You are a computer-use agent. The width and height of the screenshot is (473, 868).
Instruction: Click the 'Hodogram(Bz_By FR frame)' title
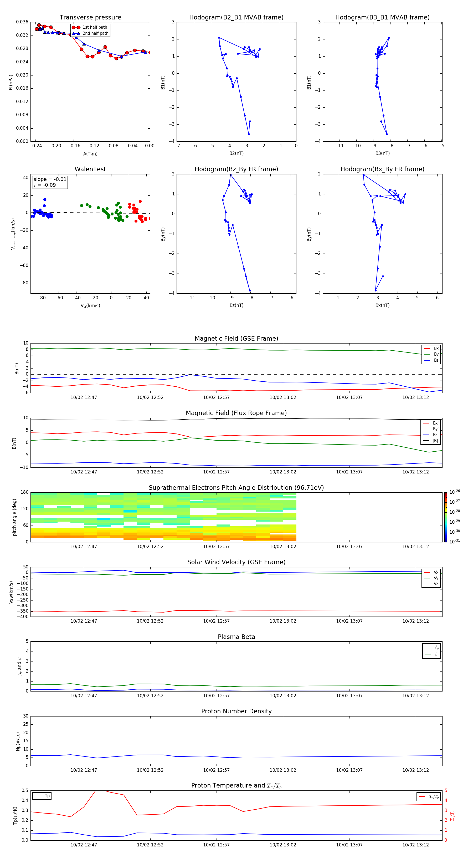click(x=236, y=169)
